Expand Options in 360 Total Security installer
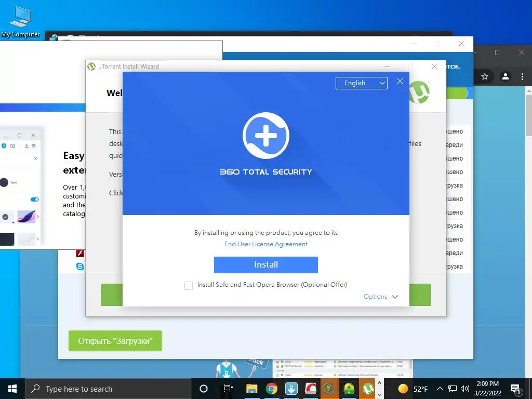 [381, 297]
